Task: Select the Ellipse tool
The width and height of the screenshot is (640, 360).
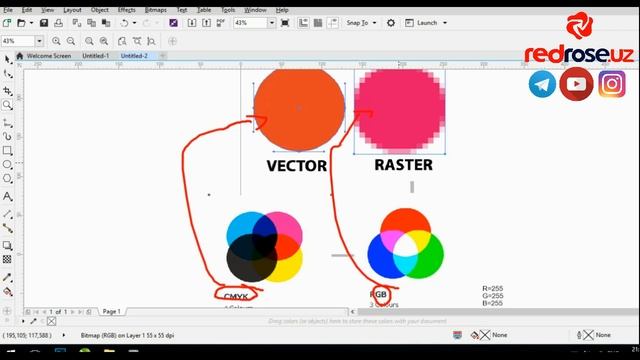Action: tap(7, 164)
